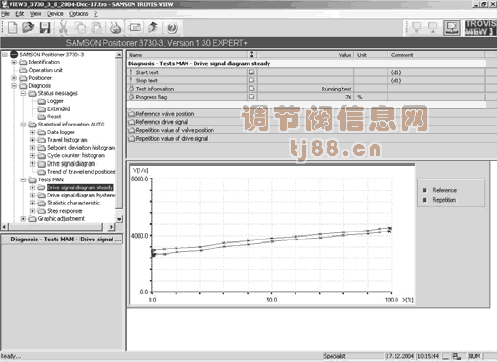This screenshot has height=362, width=497.
Task: Expand the Step response tree node
Action: pyautogui.click(x=32, y=211)
